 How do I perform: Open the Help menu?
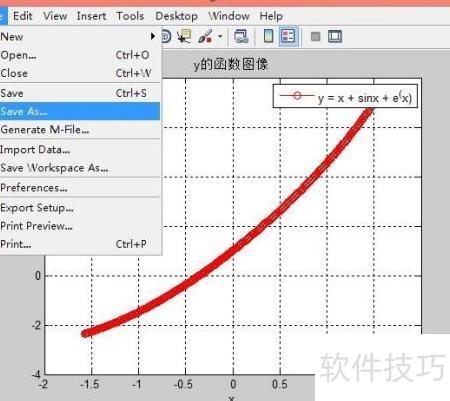271,16
